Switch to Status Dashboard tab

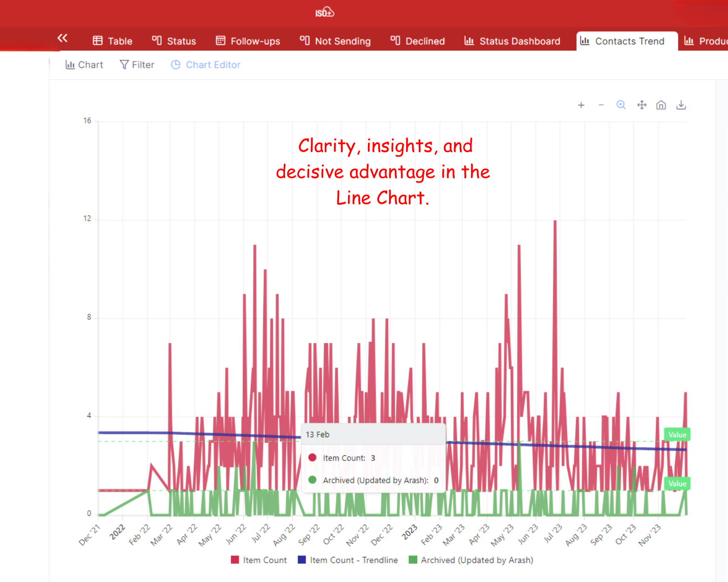tap(512, 41)
